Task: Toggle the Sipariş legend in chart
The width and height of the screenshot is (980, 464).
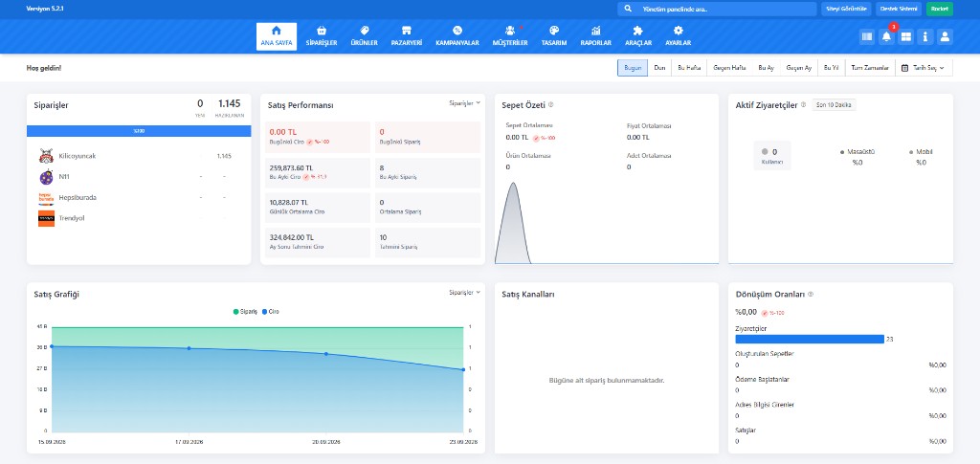Action: [x=245, y=311]
